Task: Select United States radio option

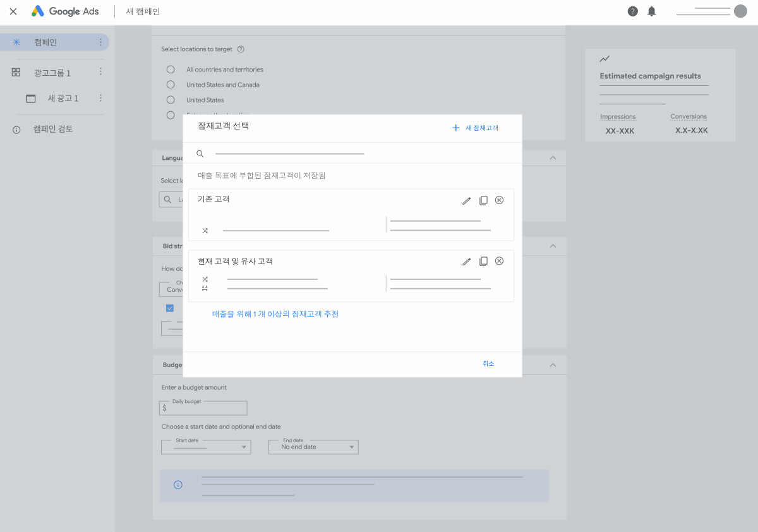Action: pyautogui.click(x=171, y=99)
